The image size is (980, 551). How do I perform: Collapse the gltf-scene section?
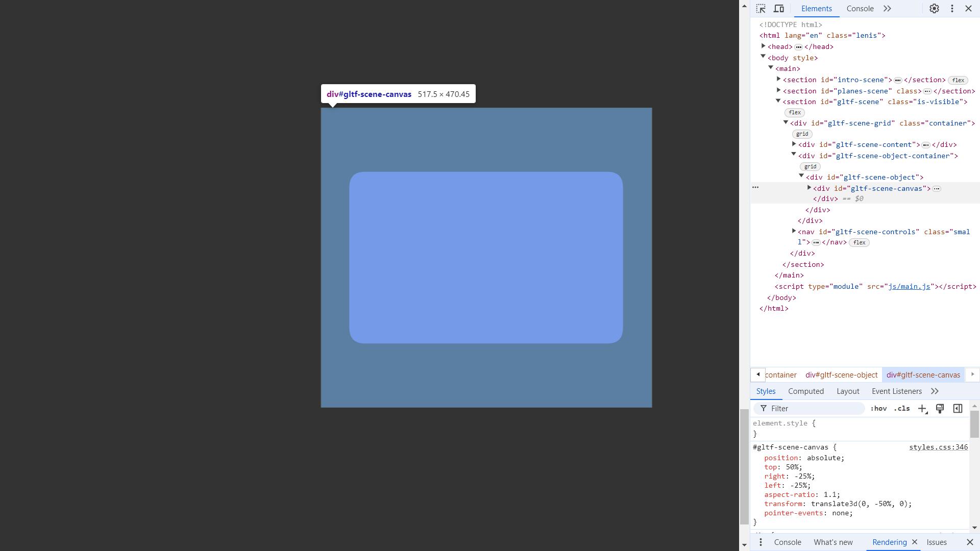click(x=779, y=101)
